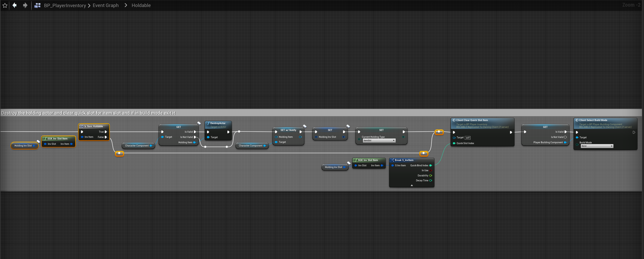Screen dimensions: 644x259
Task: Collapse the Break S_InvItem node pins arrow
Action: coord(412,185)
